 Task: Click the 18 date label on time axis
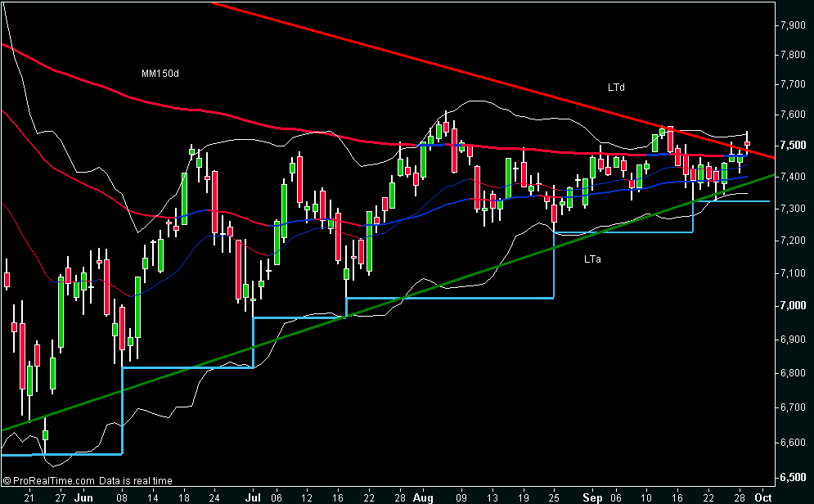tap(184, 497)
